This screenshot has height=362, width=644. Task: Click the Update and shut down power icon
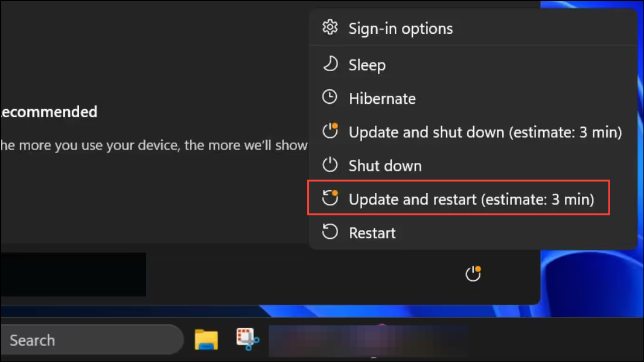(330, 131)
